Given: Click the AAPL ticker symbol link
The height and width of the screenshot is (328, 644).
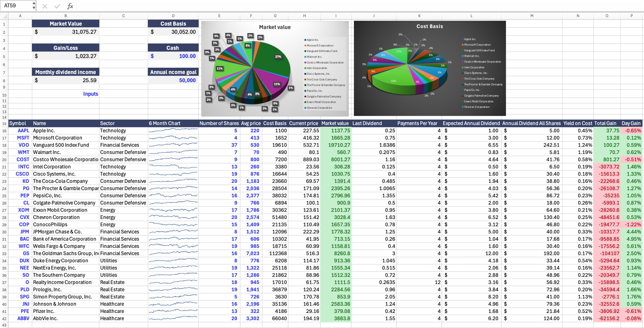Looking at the screenshot, I should [23, 131].
